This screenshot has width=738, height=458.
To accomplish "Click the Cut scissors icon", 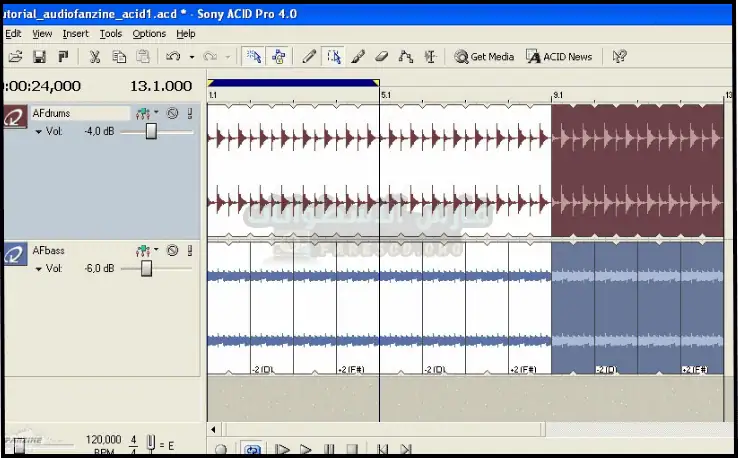I will 95,57.
